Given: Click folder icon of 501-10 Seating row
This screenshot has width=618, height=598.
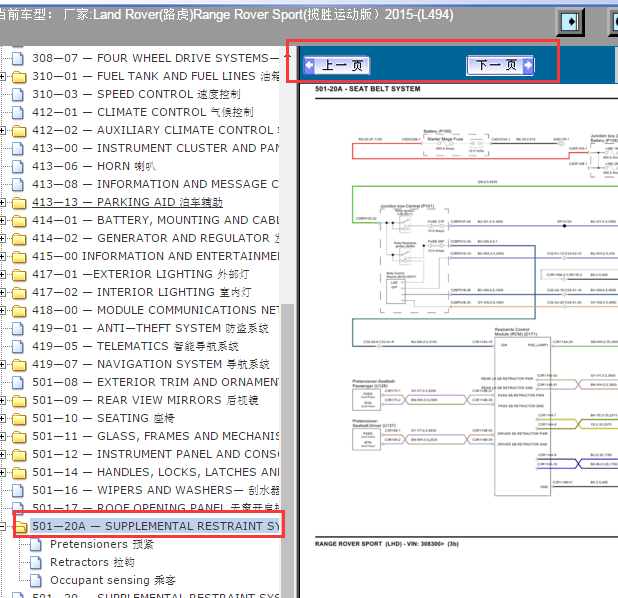Looking at the screenshot, I should click(19, 419).
